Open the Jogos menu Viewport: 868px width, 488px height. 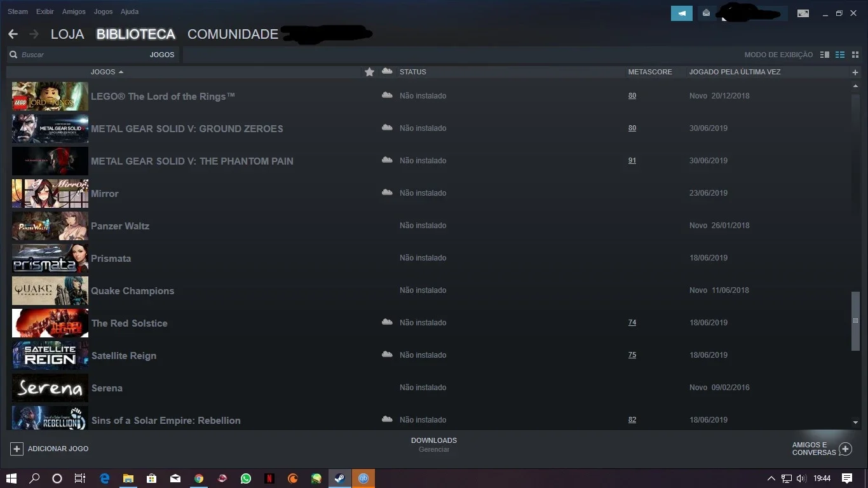(x=103, y=11)
